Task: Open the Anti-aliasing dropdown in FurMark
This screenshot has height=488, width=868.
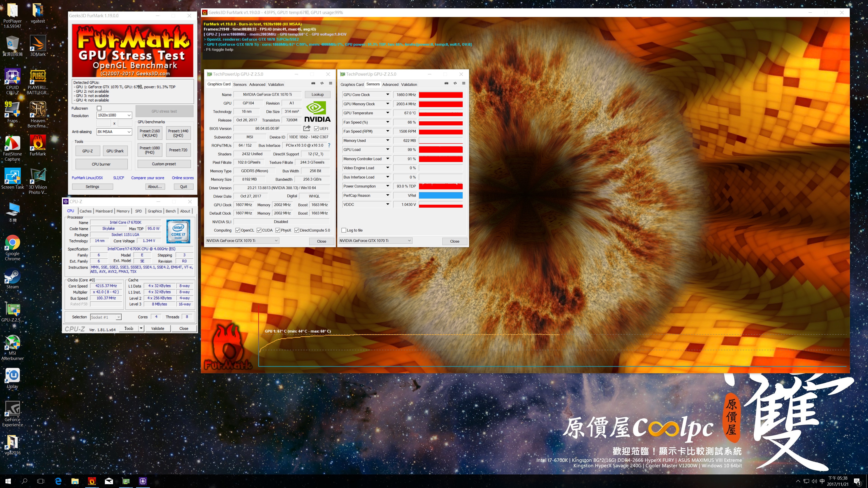Action: click(114, 132)
